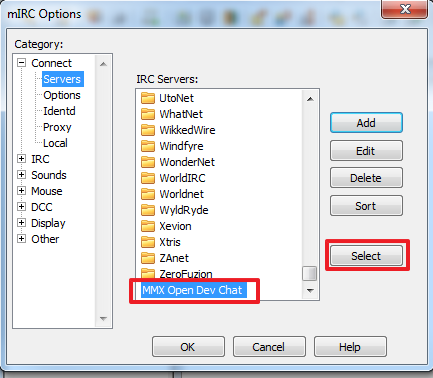
Task: Click the WonderNet folder icon
Action: point(148,162)
